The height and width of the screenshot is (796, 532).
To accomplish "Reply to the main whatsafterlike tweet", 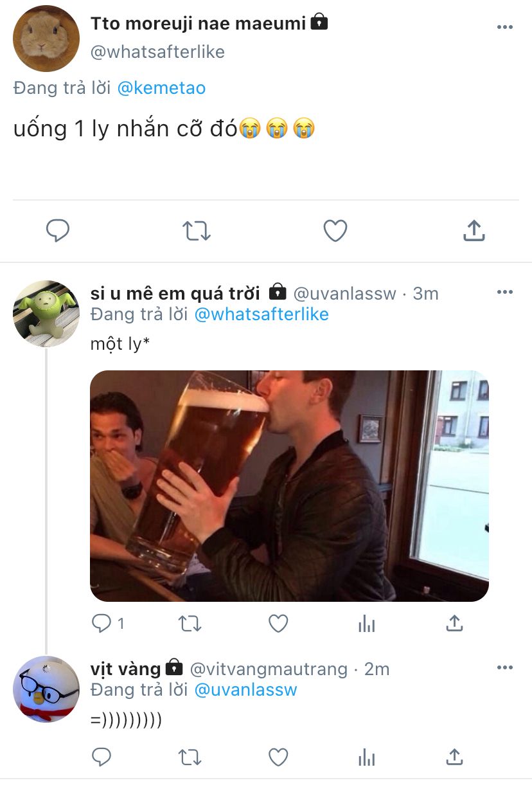I will tap(58, 231).
